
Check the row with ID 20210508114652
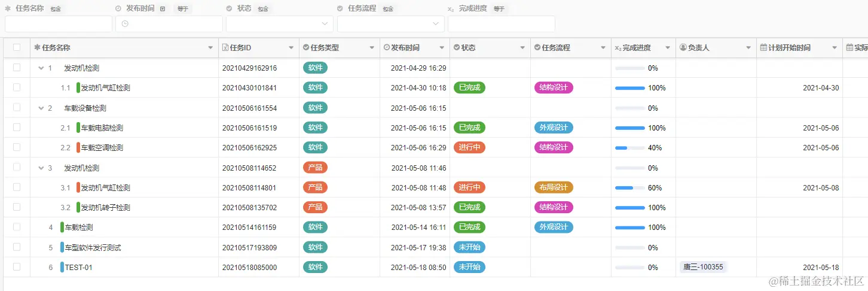(17, 168)
